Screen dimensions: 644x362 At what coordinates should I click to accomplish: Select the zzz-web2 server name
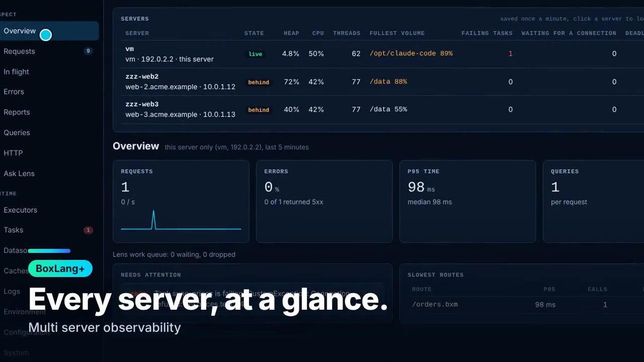pos(142,77)
